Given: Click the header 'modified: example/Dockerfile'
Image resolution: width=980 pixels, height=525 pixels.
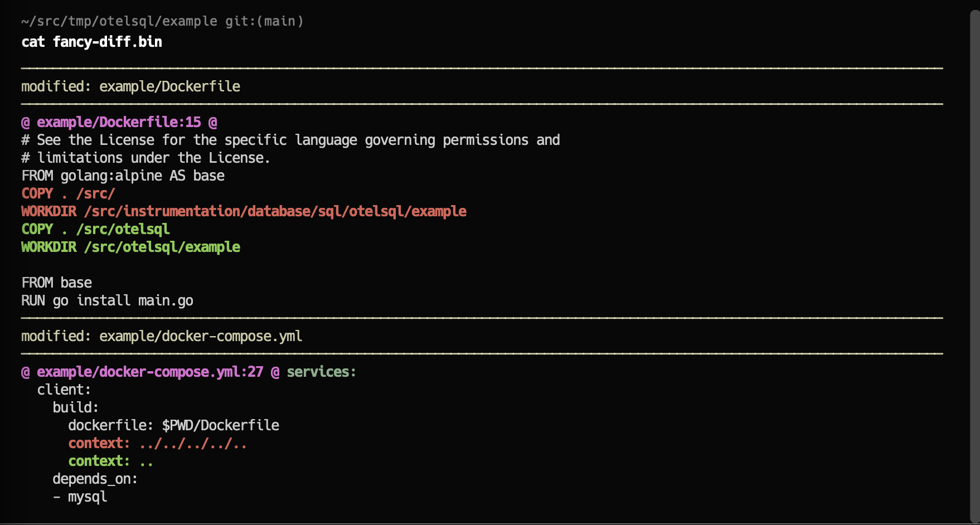Looking at the screenshot, I should (x=131, y=86).
